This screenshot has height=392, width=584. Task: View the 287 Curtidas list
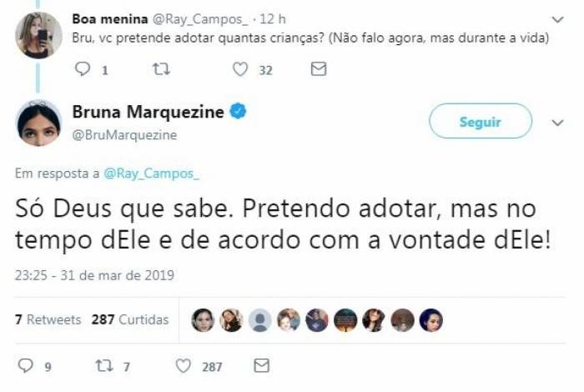point(129,319)
